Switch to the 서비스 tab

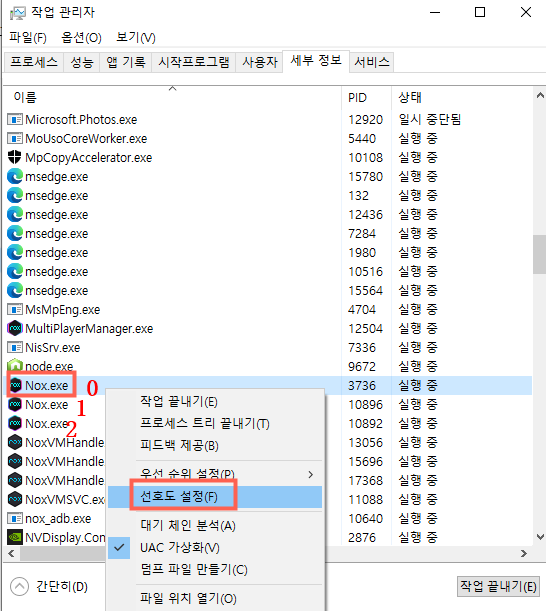(x=372, y=62)
